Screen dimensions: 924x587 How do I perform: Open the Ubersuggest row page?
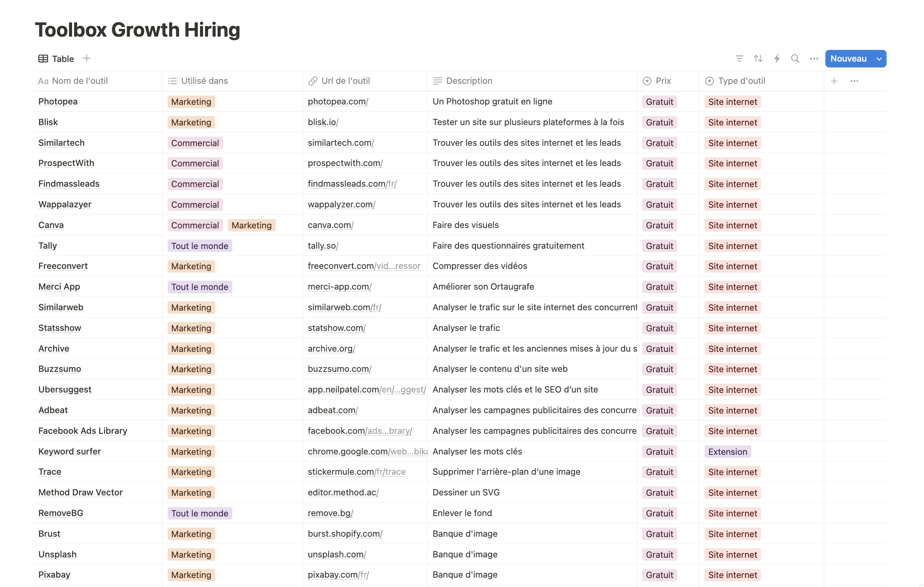65,390
